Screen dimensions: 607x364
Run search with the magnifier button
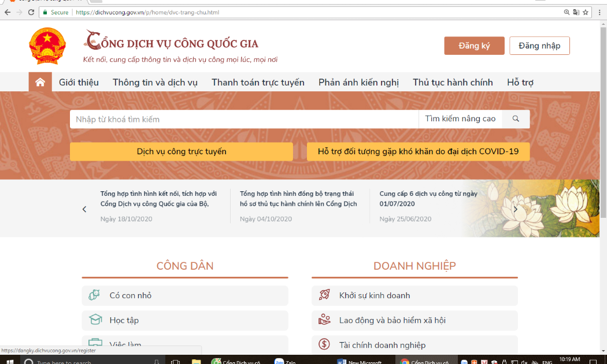tap(516, 119)
